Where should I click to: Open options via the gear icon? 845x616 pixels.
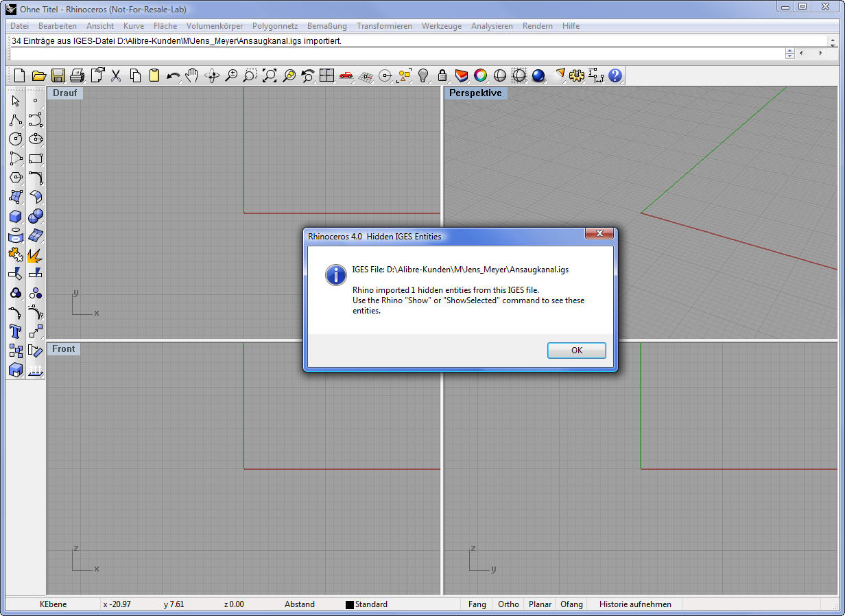pos(576,75)
